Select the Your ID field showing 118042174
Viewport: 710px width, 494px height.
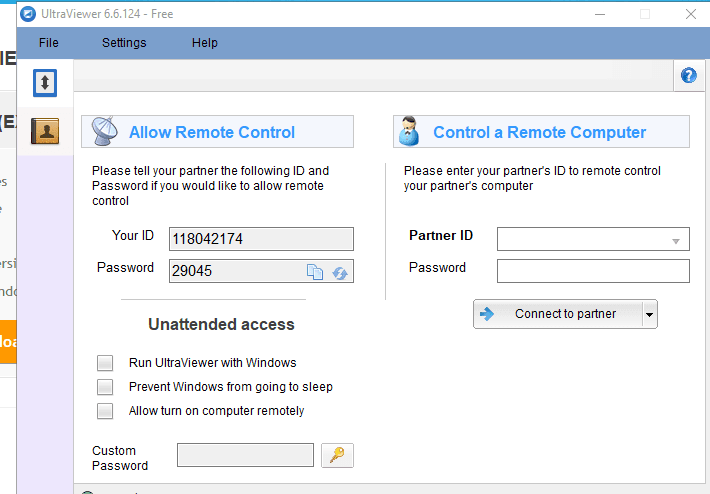[261, 239]
